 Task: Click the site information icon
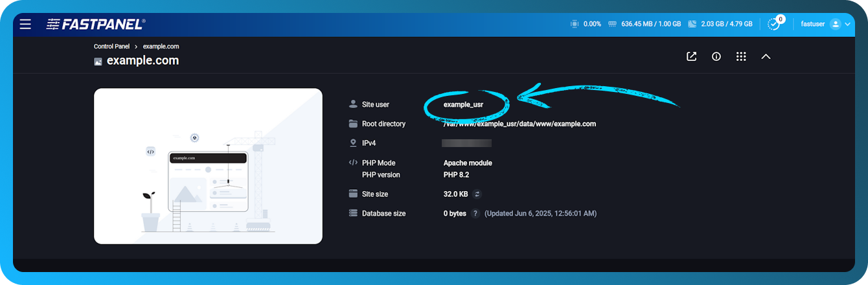pyautogui.click(x=716, y=56)
